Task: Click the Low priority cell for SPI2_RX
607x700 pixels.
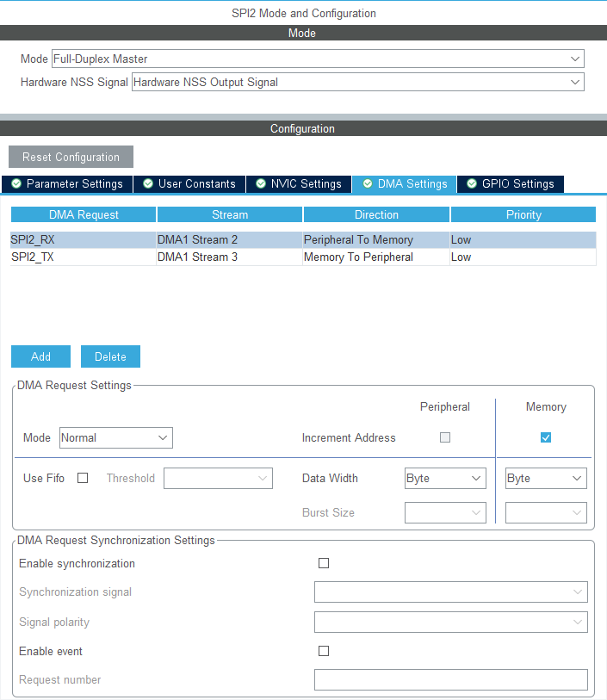Action: click(523, 239)
